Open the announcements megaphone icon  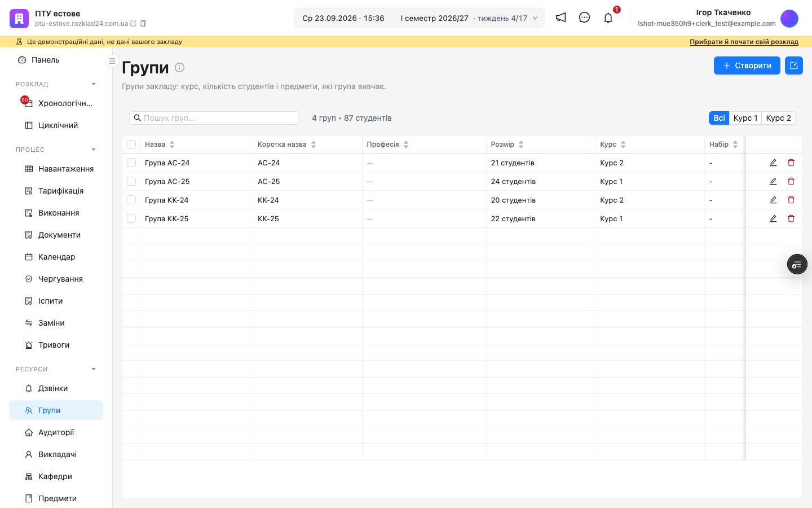click(x=561, y=17)
